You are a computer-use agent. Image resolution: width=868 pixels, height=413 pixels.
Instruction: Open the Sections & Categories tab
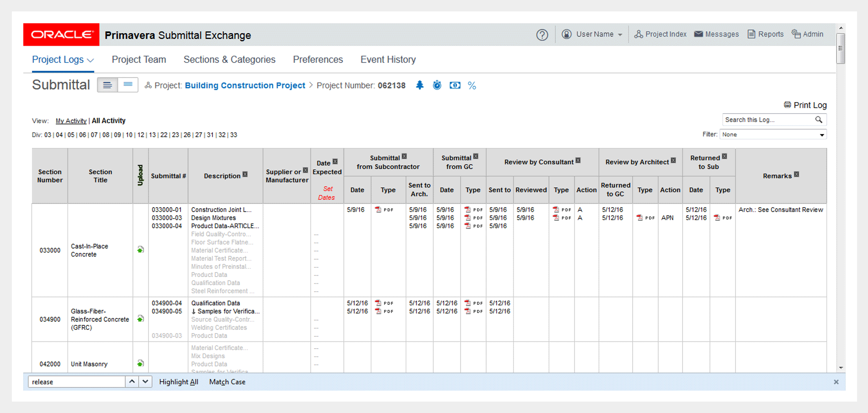coord(229,60)
